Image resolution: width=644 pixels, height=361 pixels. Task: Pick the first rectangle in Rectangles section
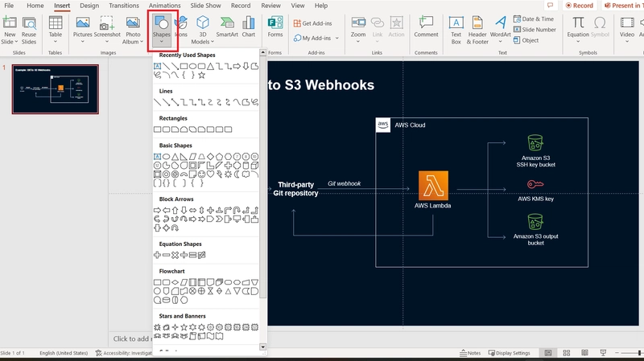[157, 129]
